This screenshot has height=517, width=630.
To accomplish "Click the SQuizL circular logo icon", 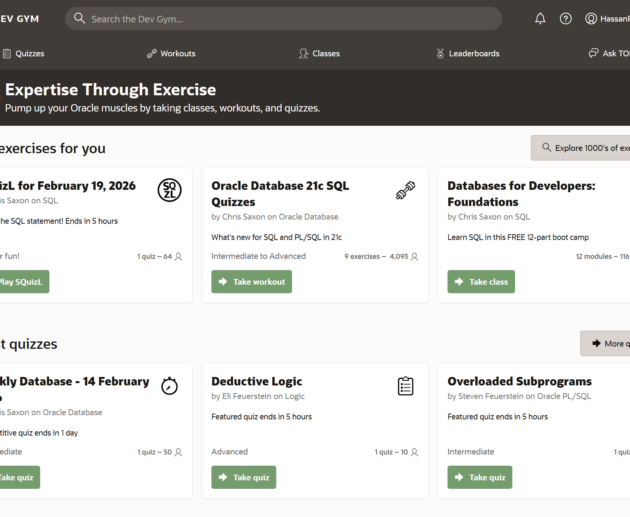I will pos(170,190).
